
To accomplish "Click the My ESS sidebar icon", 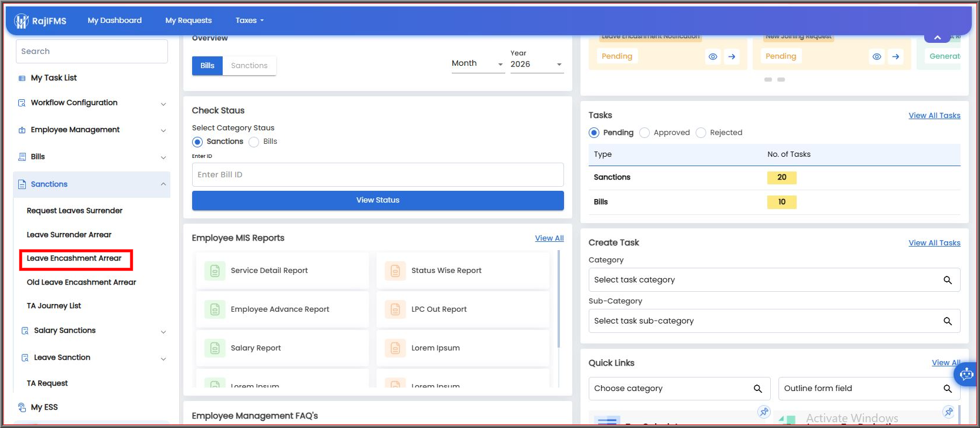I will click(22, 407).
